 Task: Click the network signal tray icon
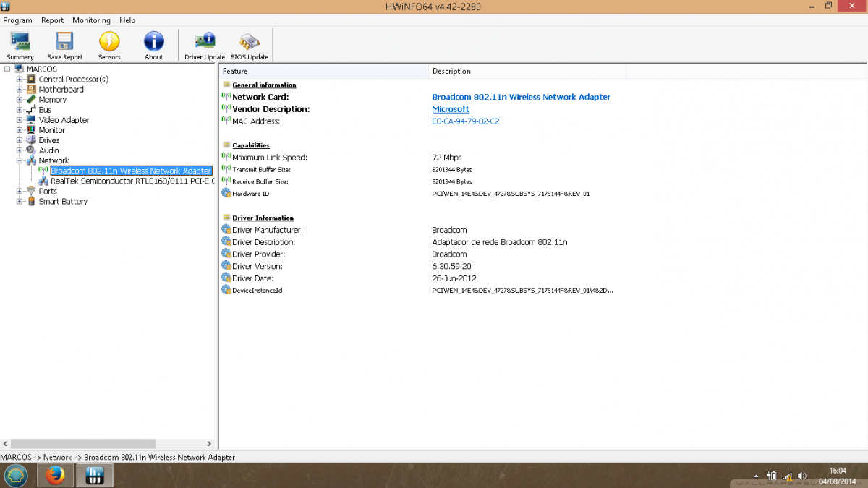coord(787,476)
